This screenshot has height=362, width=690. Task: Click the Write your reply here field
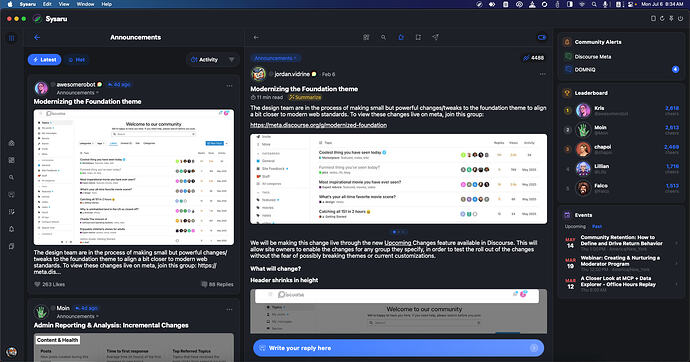tap(398, 348)
